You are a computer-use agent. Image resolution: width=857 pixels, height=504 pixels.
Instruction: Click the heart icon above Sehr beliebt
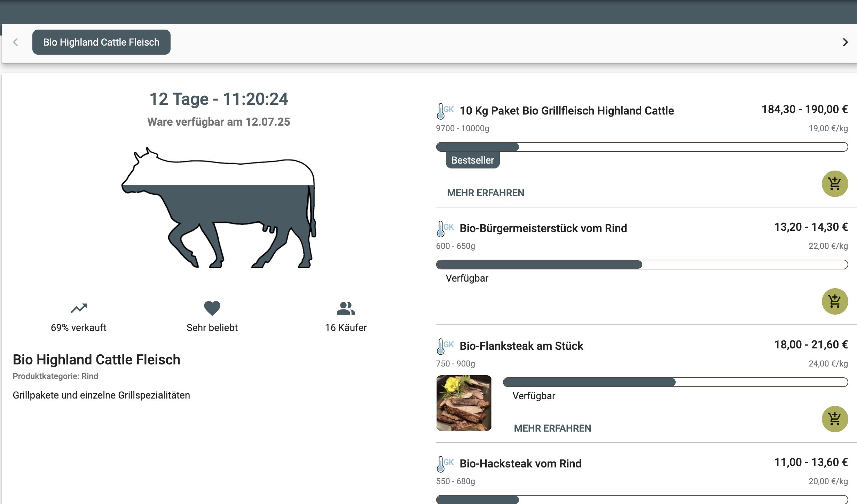(212, 308)
